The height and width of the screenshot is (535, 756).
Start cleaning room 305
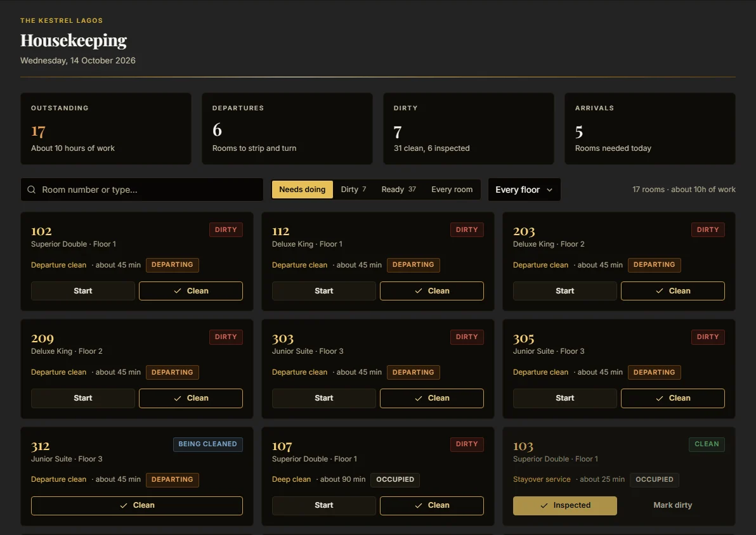564,398
